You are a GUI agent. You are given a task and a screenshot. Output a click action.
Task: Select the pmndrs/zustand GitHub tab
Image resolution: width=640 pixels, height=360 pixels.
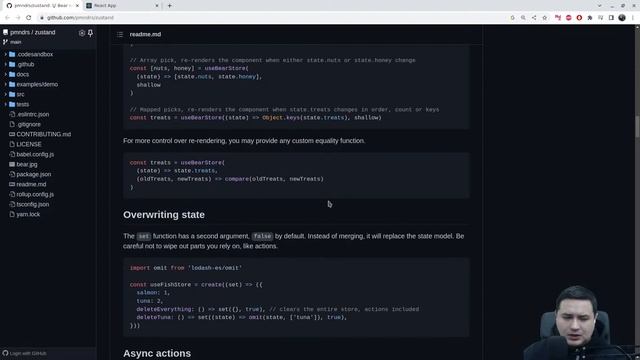[43, 6]
